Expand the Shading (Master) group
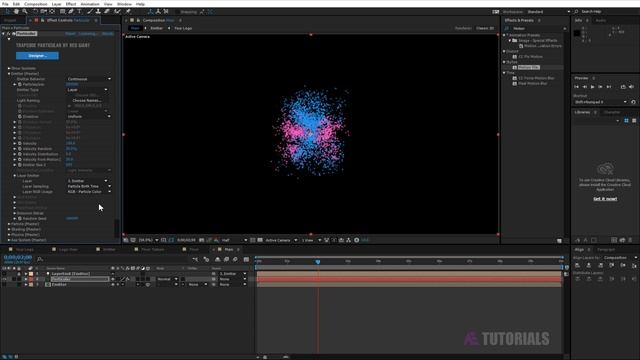 (9, 229)
